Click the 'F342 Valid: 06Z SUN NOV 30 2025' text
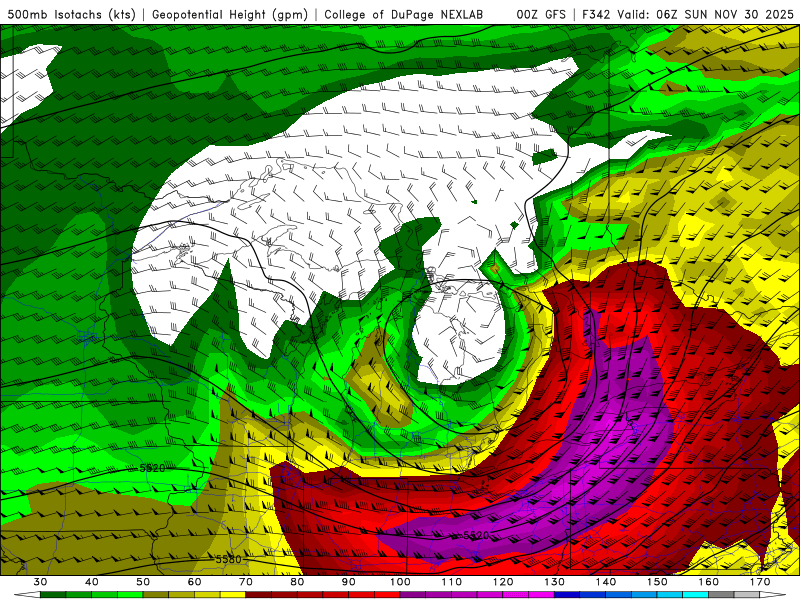Viewport: 800px width, 600px height. point(688,14)
